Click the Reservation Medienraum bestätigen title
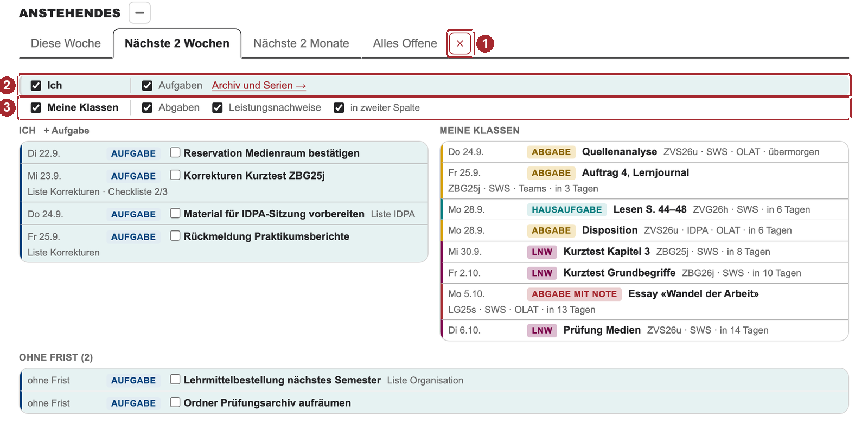Screen dimensions: 868x423 coord(271,153)
